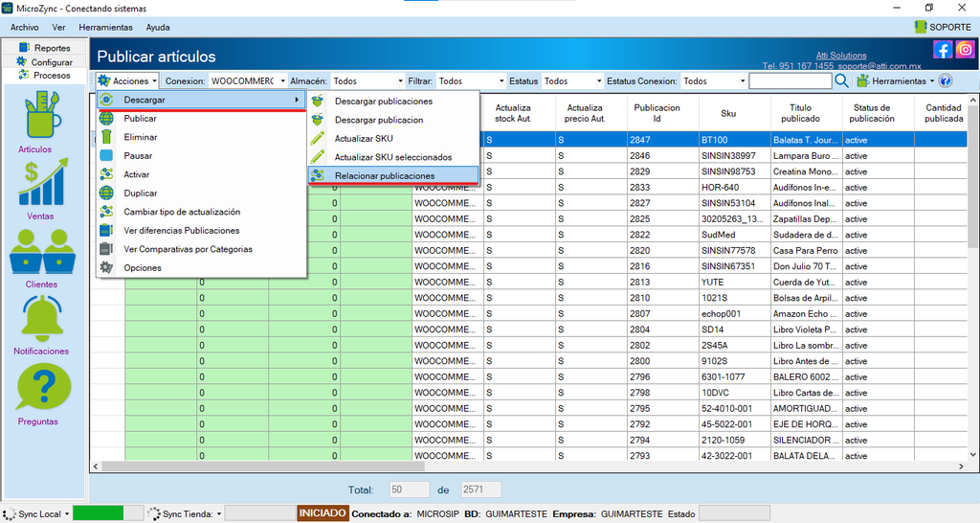Click the SOPORTE button label
The width and height of the screenshot is (980, 523).
(950, 27)
